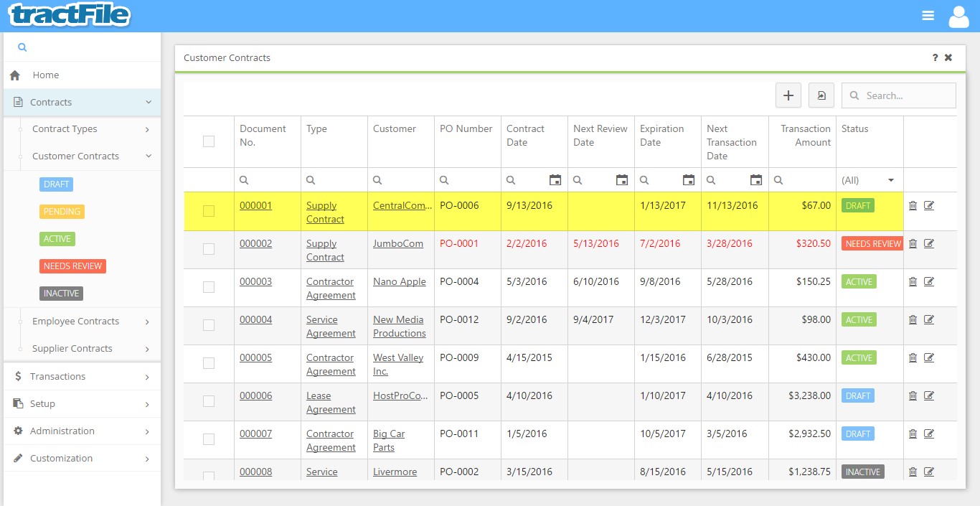Screen dimensions: 980x506
Task: Go to Home in sidebar
Action: [x=82, y=75]
